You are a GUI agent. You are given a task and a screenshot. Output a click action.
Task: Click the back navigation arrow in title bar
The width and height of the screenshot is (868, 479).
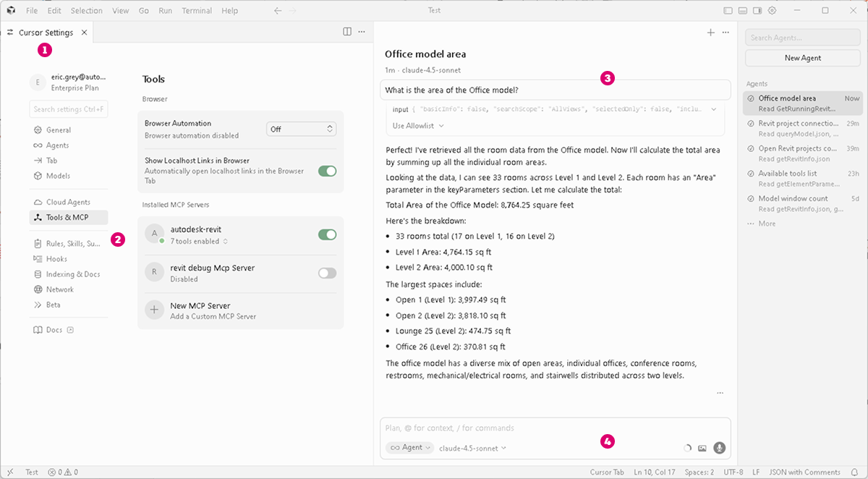[x=278, y=11]
